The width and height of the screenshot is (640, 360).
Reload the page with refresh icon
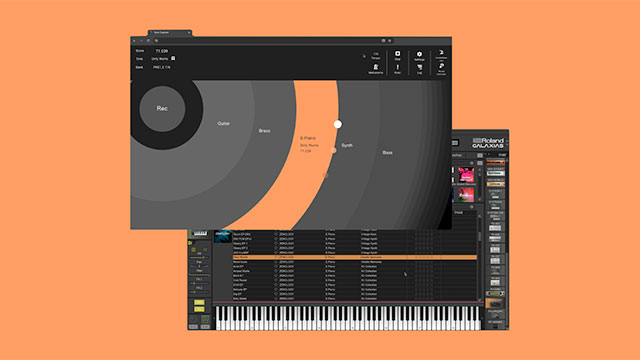click(x=148, y=40)
